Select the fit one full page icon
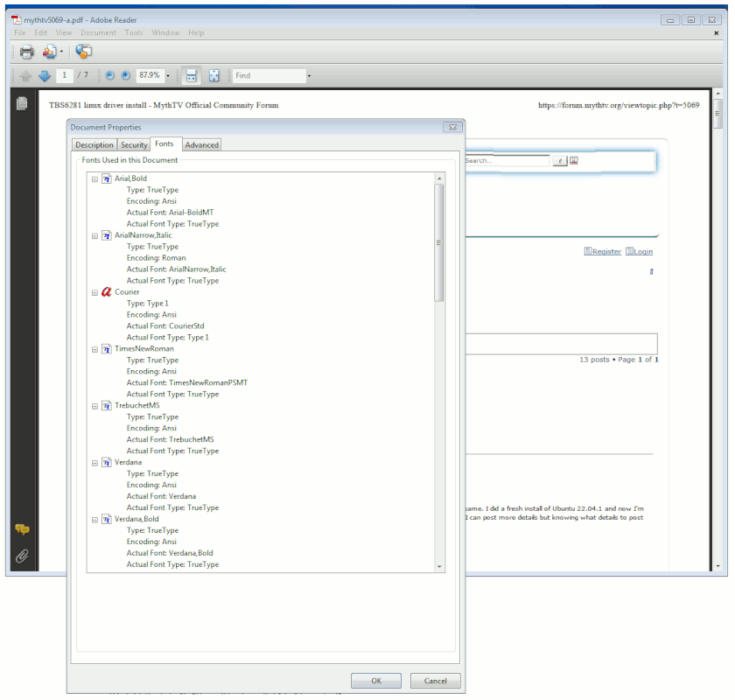The width and height of the screenshot is (735, 700). pyautogui.click(x=214, y=75)
